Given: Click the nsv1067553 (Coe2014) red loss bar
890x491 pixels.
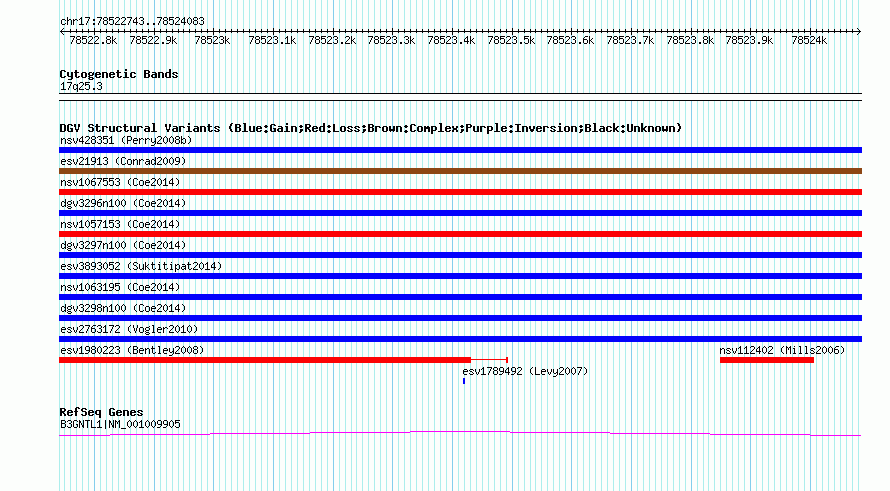Looking at the screenshot, I should [460, 192].
